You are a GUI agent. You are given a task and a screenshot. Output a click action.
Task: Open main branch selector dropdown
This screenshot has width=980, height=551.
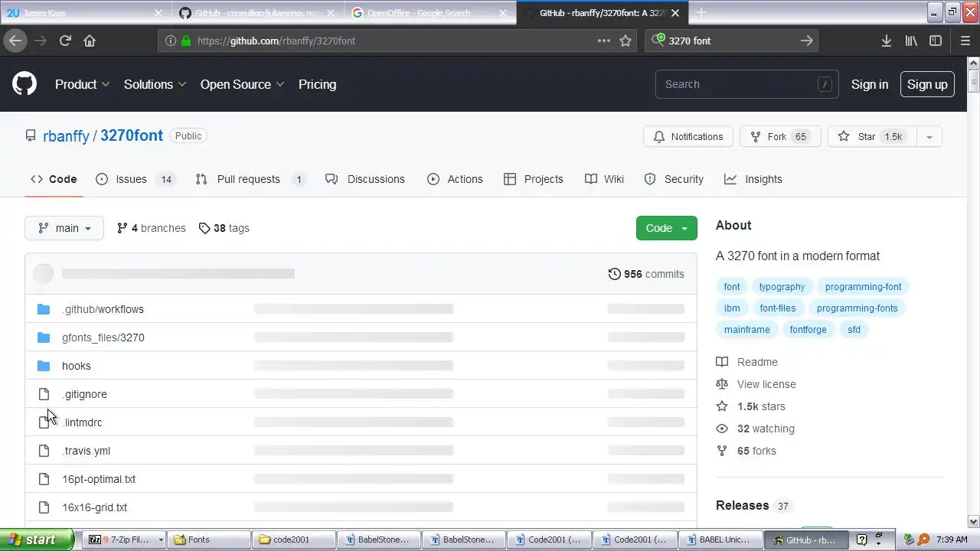[x=64, y=228]
